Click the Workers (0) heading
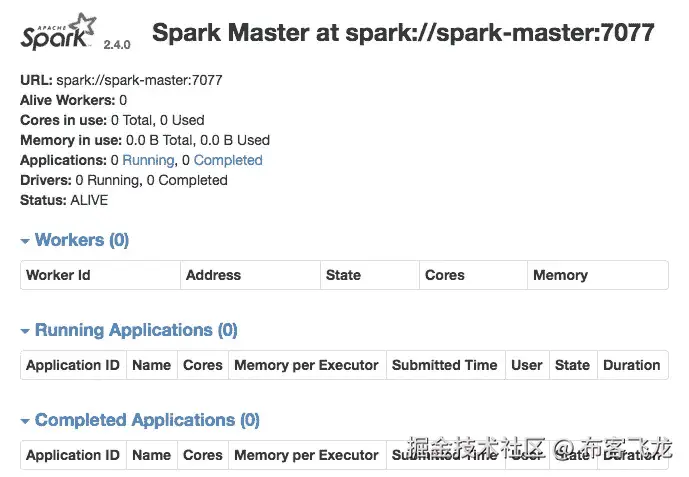Image resolution: width=689 pixels, height=477 pixels. coord(82,240)
